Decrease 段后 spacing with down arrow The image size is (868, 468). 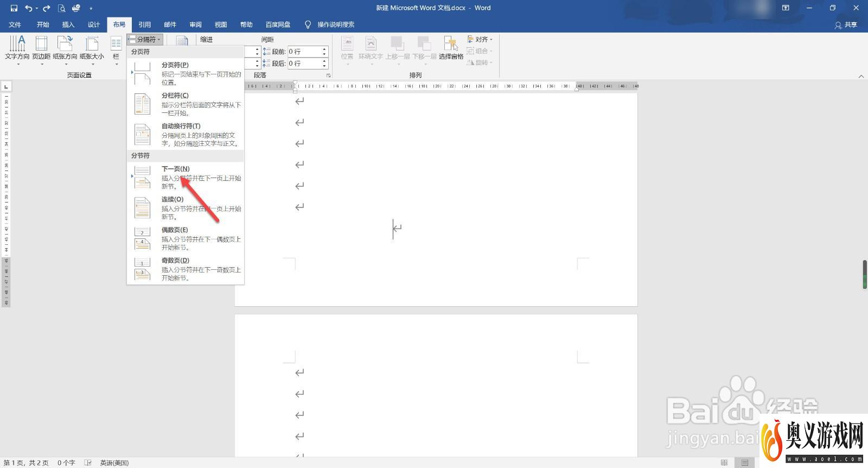pyautogui.click(x=324, y=66)
